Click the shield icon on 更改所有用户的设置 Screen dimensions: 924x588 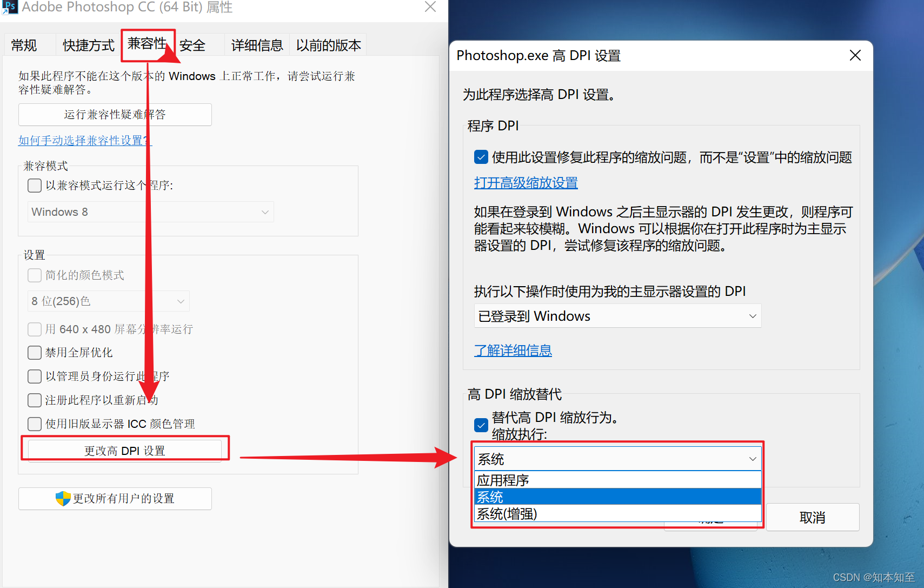coord(63,498)
